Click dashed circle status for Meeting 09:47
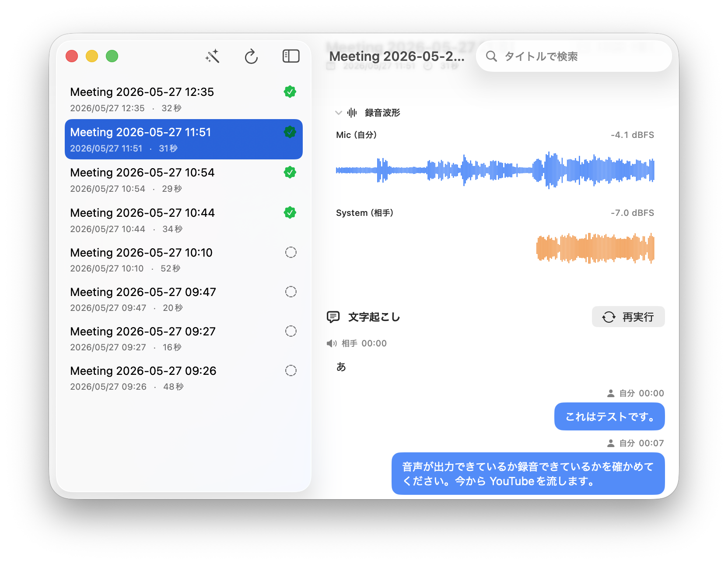The image size is (728, 564). pos(291,292)
